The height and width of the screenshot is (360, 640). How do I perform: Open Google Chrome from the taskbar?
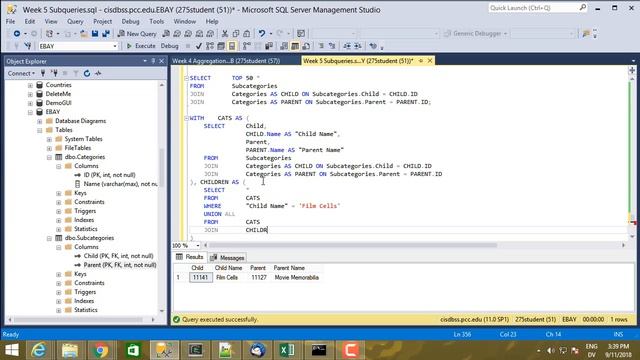pyautogui.click(x=100, y=350)
